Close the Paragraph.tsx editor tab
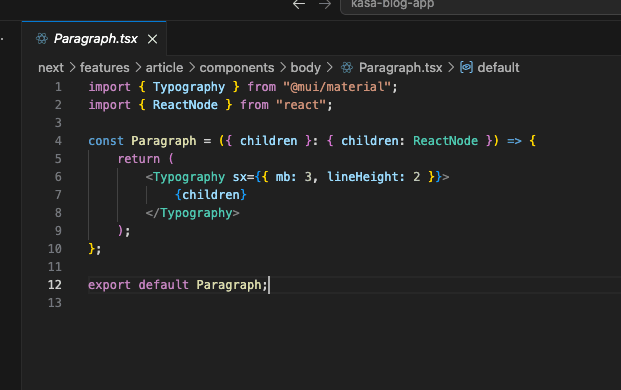The image size is (621, 390). pos(152,39)
